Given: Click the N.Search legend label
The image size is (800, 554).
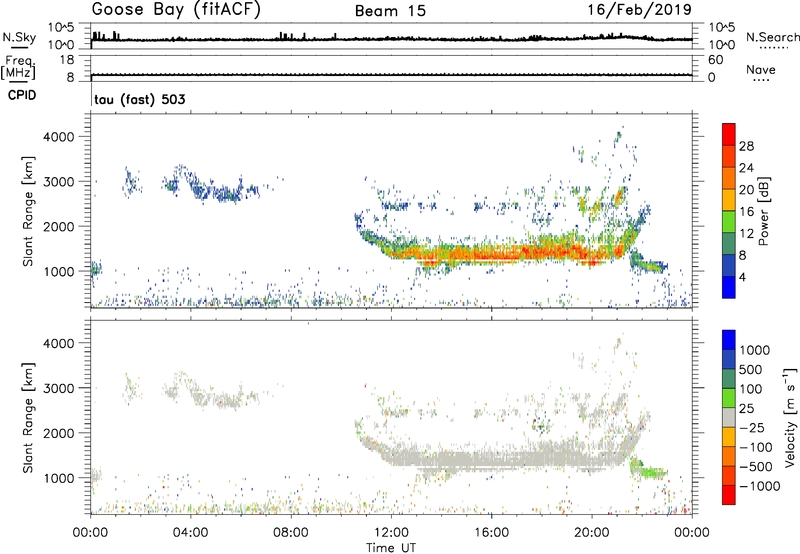Looking at the screenshot, I should tap(773, 37).
